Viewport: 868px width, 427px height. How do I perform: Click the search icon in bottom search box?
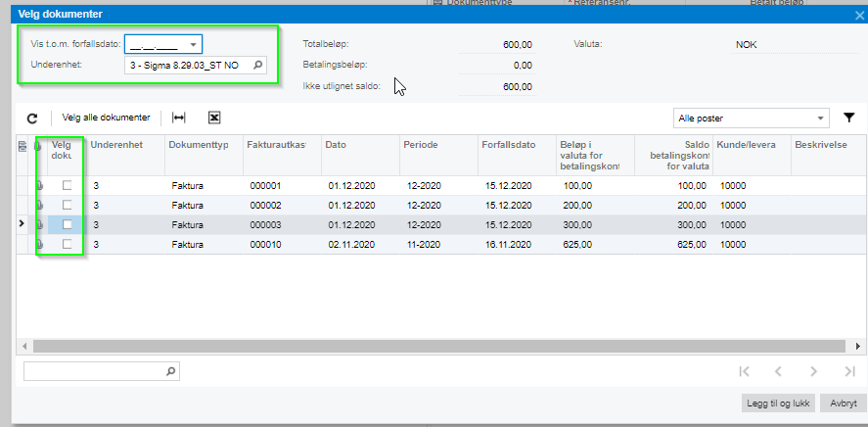pyautogui.click(x=170, y=371)
